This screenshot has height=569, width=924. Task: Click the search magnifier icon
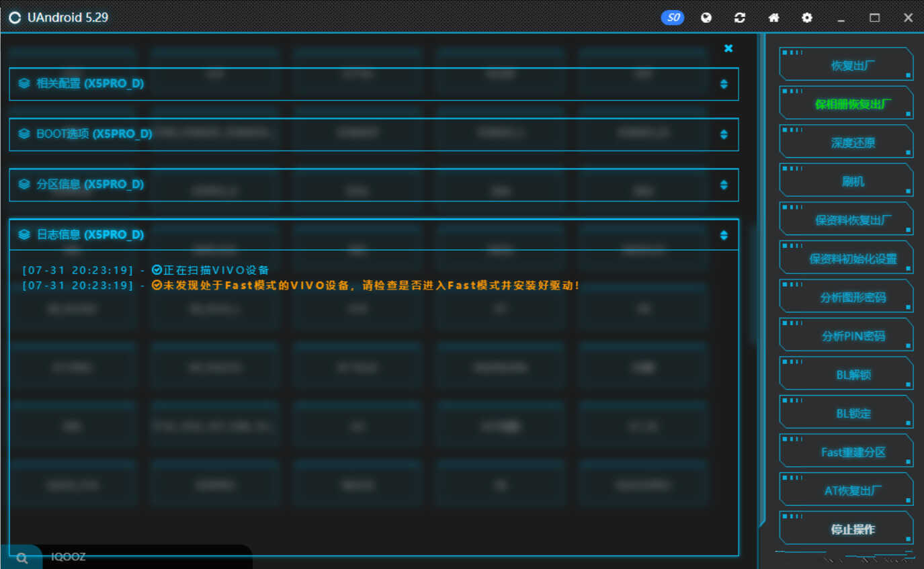pos(22,558)
